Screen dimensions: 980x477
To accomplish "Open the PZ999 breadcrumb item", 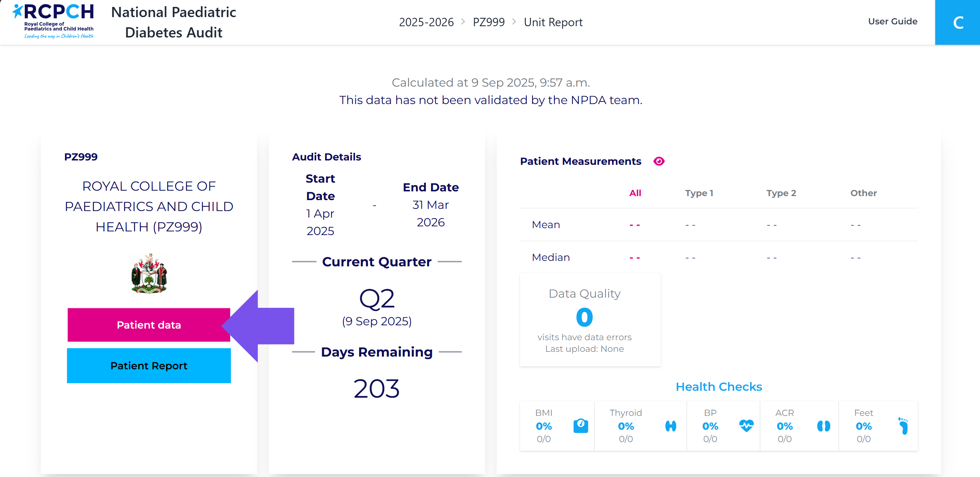I will pyautogui.click(x=488, y=22).
